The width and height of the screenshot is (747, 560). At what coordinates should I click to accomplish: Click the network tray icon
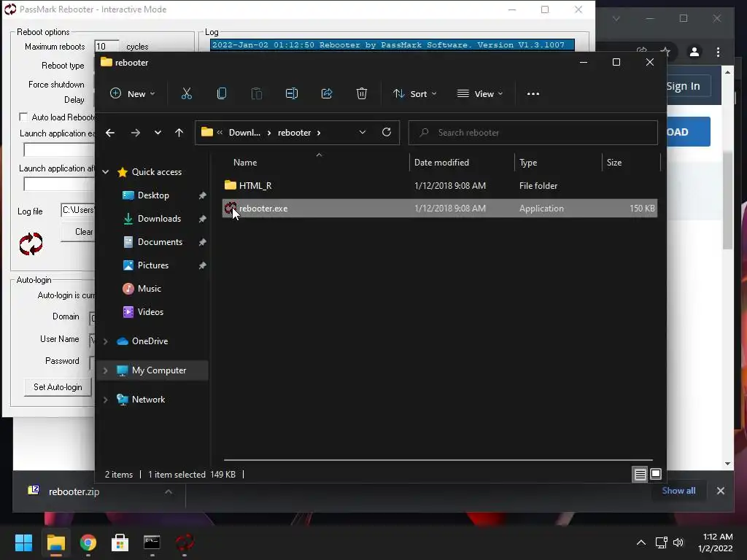coord(661,542)
